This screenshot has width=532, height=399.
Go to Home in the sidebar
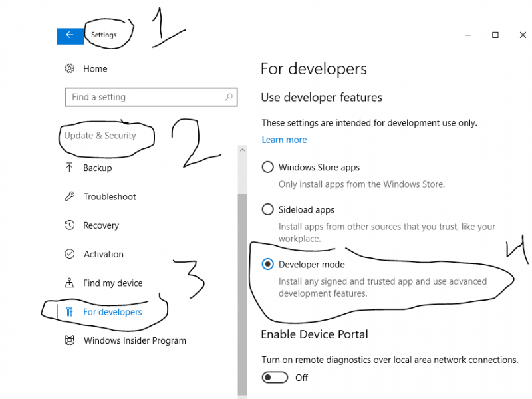click(95, 69)
